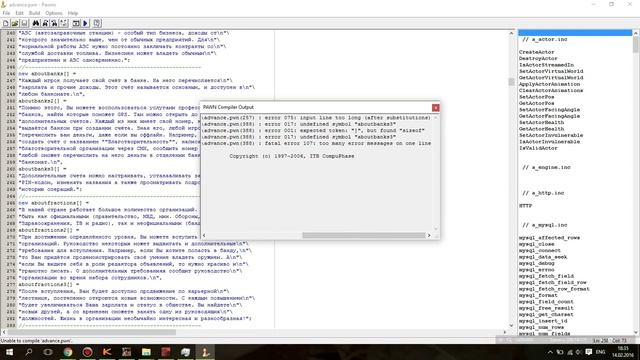The image size is (640, 360).
Task: Open the File menu
Action: [6, 13]
